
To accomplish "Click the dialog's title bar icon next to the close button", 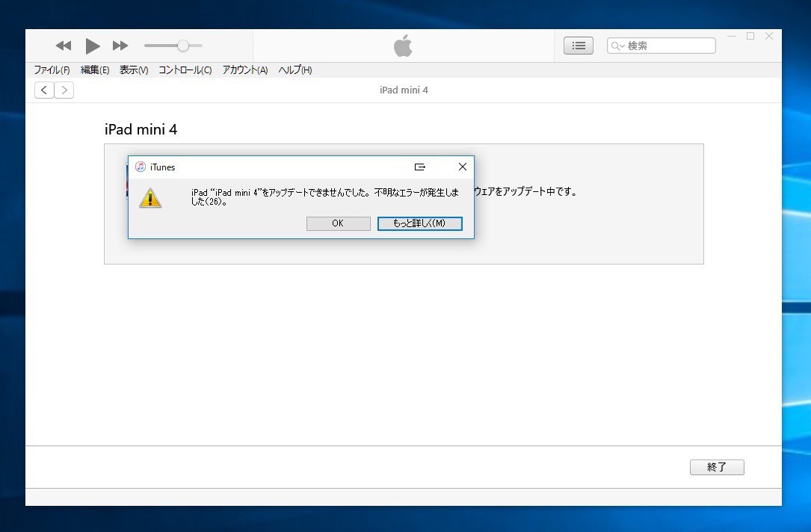I will pyautogui.click(x=420, y=167).
